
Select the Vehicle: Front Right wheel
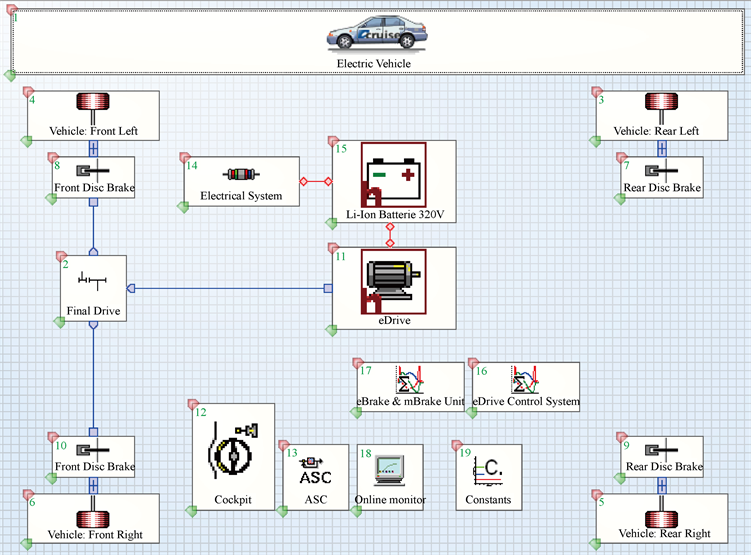tap(93, 518)
